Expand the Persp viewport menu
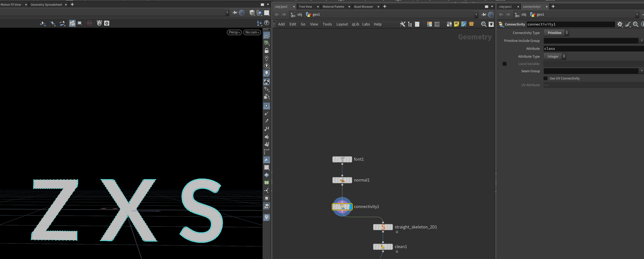 [234, 32]
